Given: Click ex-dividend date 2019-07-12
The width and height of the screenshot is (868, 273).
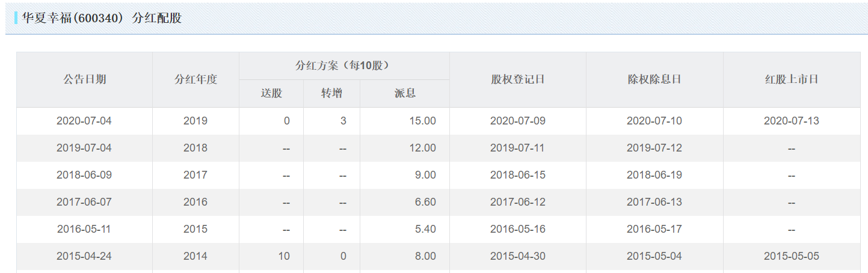Looking at the screenshot, I should (x=654, y=148).
